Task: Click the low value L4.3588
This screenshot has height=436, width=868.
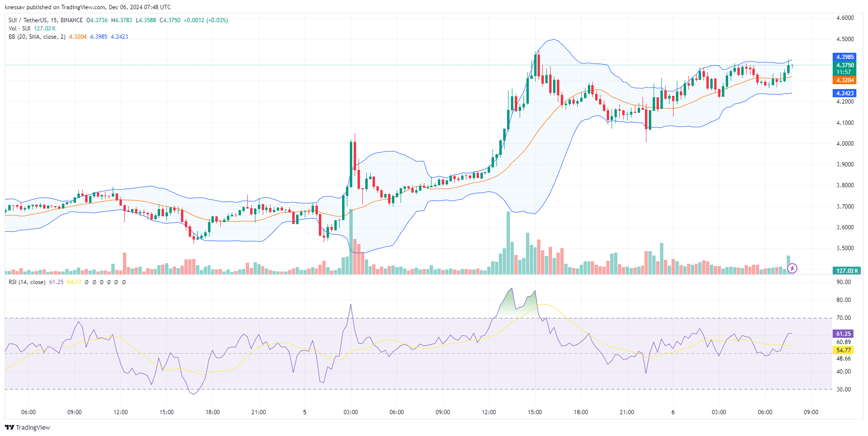Action: (x=146, y=20)
